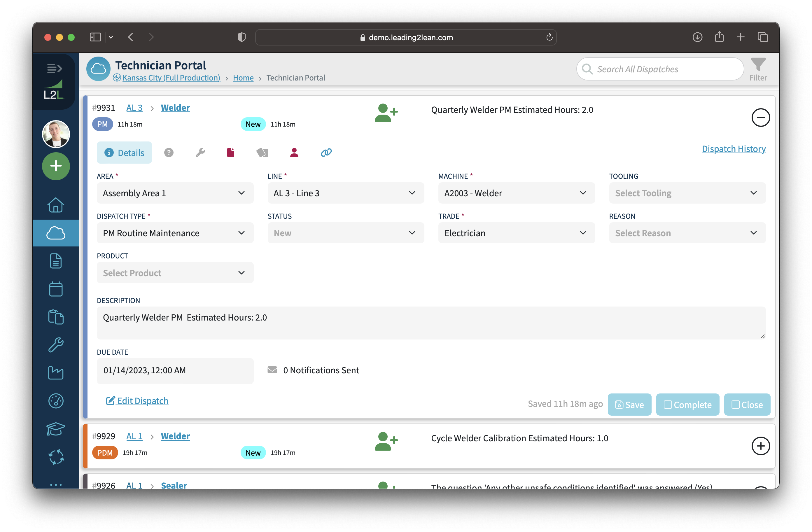Screen dimensions: 812x532
Task: Select the calendar icon in the sidebar
Action: [56, 289]
